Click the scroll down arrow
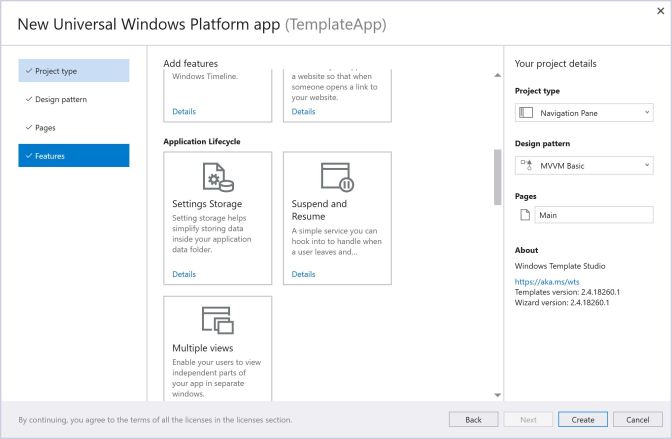This screenshot has height=439, width=672. tap(498, 395)
